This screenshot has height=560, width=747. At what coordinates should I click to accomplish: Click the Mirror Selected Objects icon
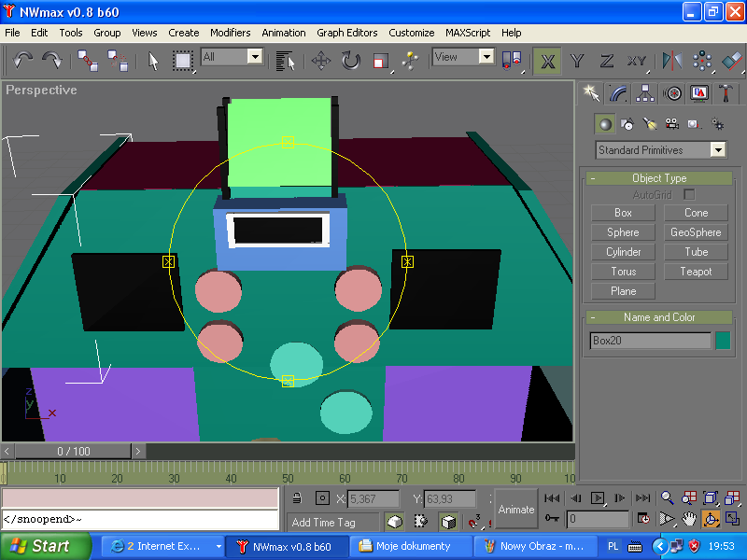tap(671, 61)
